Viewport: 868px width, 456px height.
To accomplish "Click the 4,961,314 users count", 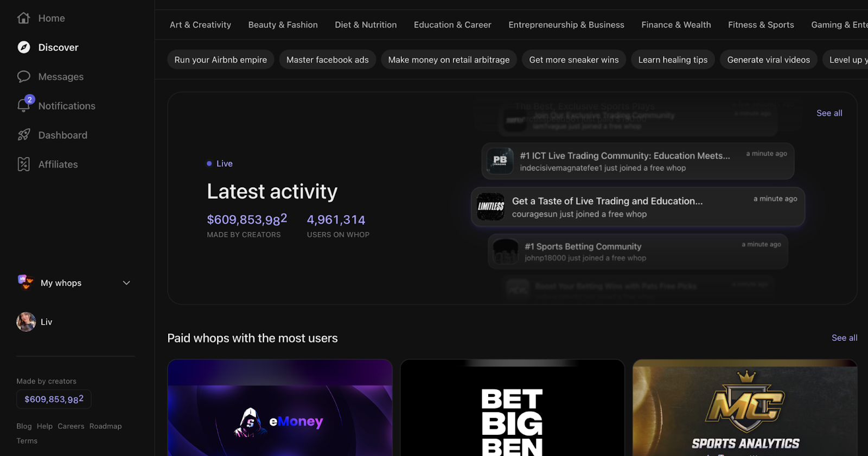I will coord(336,220).
